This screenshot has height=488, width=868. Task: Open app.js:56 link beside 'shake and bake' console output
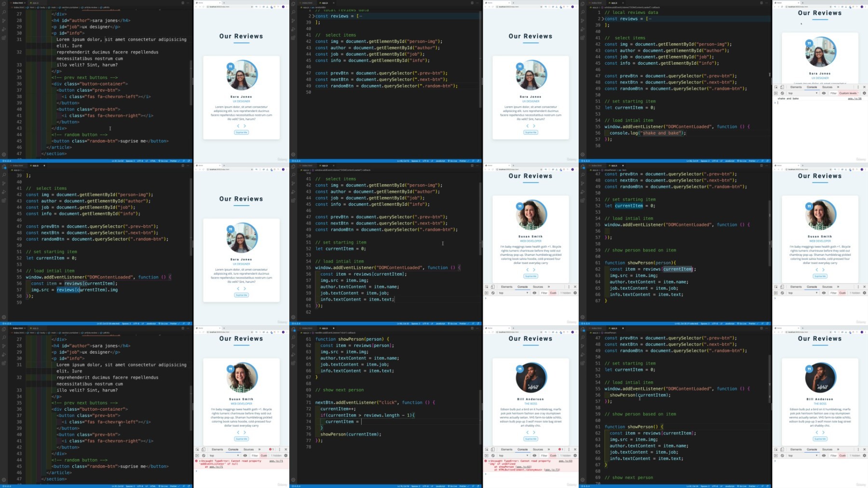pos(854,98)
